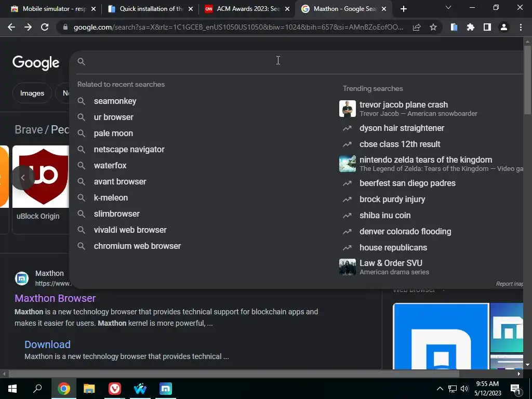Image resolution: width=532 pixels, height=399 pixels.
Task: Close the ACM Awards 2023 tab
Action: coord(287,9)
